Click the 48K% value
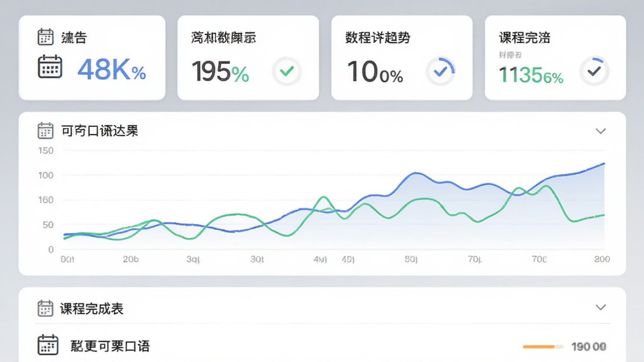This screenshot has height=362, width=644. (x=112, y=69)
